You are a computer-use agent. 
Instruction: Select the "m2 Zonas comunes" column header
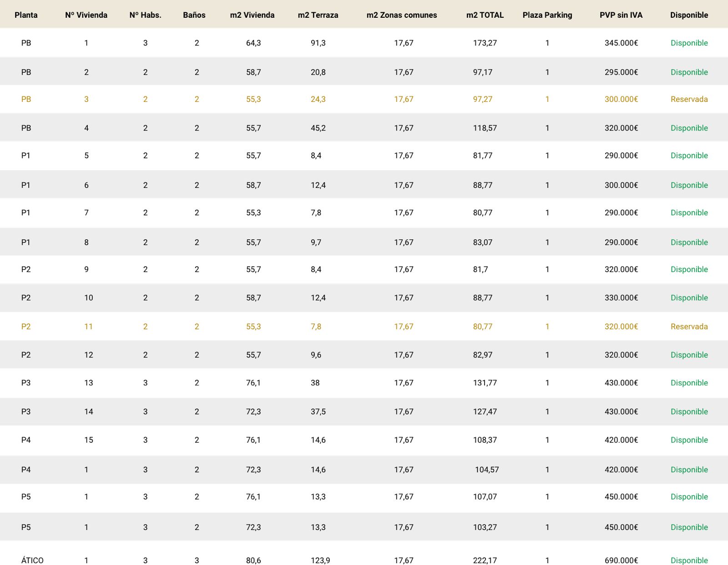click(401, 15)
